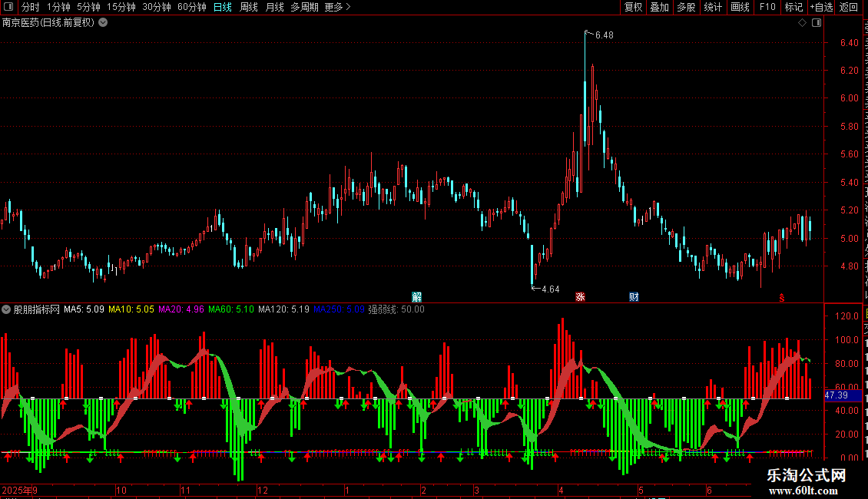
Task: Click the 叠加 overlay button
Action: 659,7
